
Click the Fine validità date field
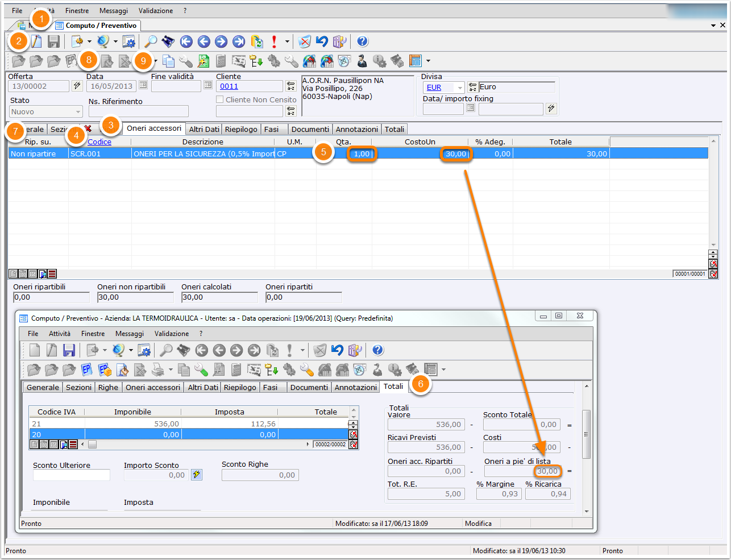(x=176, y=86)
